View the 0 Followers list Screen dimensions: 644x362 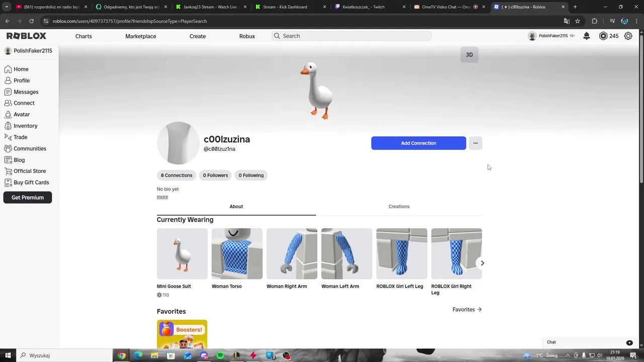point(215,175)
